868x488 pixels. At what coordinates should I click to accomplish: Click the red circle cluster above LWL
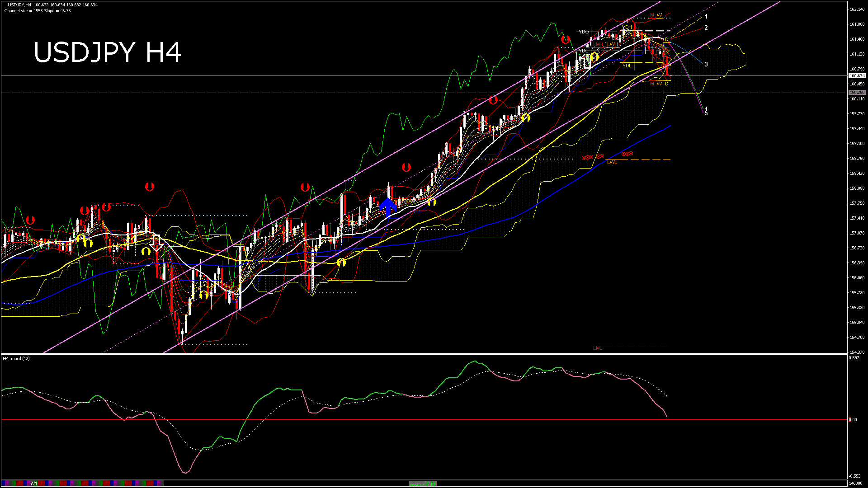point(627,154)
